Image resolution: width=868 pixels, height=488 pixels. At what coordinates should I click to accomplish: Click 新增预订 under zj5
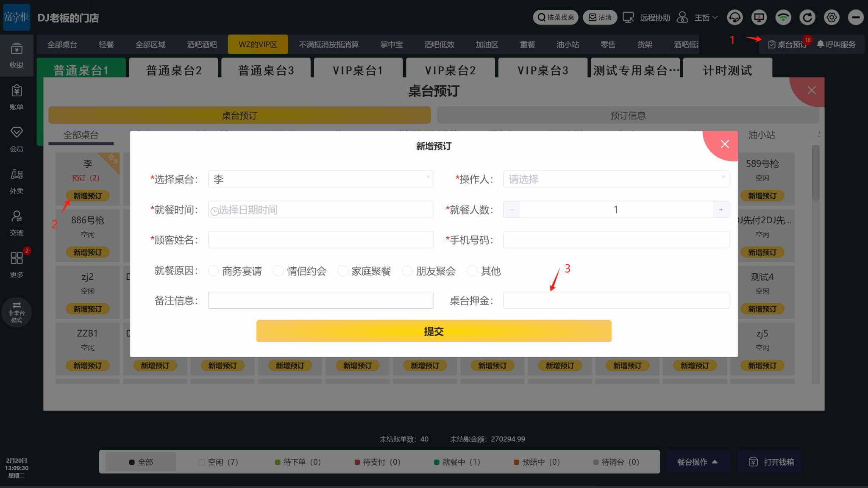click(762, 365)
